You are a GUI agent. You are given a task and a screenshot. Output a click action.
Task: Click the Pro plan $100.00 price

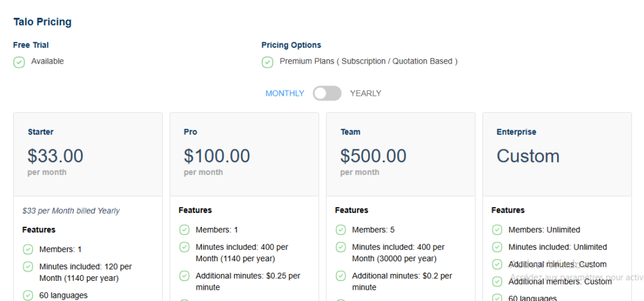click(x=216, y=156)
